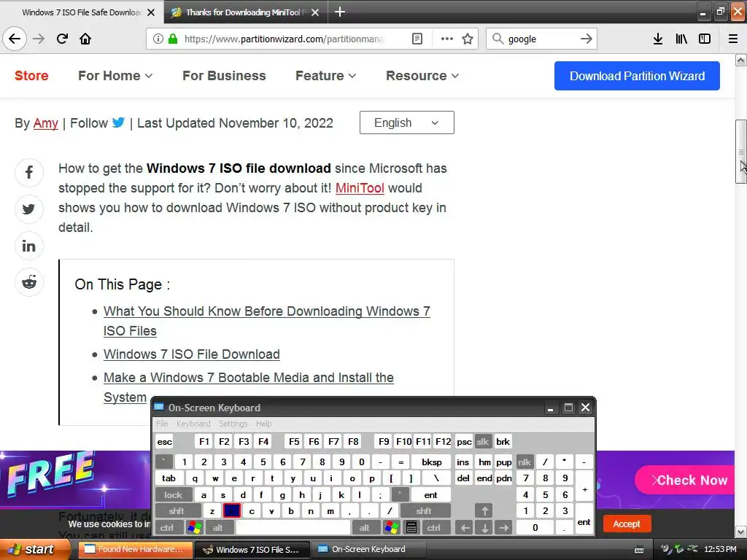Open the Settings menu in On-Screen Keyboard
Viewport: 747px width, 560px height.
point(233,424)
